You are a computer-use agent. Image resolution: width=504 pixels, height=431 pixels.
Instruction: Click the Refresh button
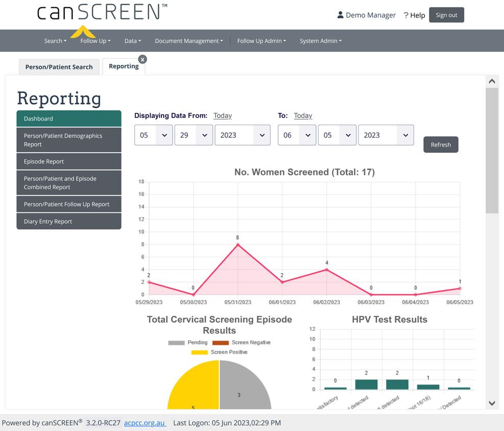pyautogui.click(x=440, y=145)
